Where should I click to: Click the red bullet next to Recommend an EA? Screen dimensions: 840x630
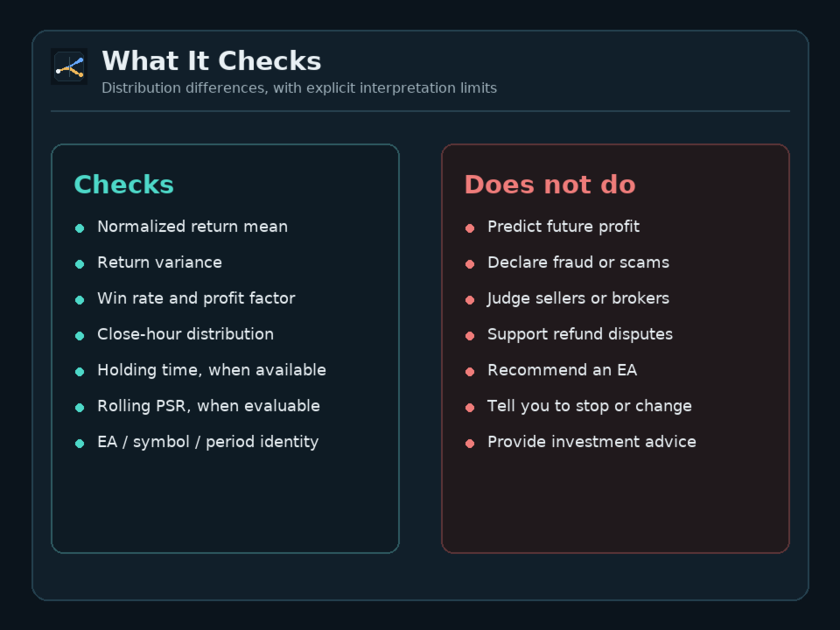[470, 372]
